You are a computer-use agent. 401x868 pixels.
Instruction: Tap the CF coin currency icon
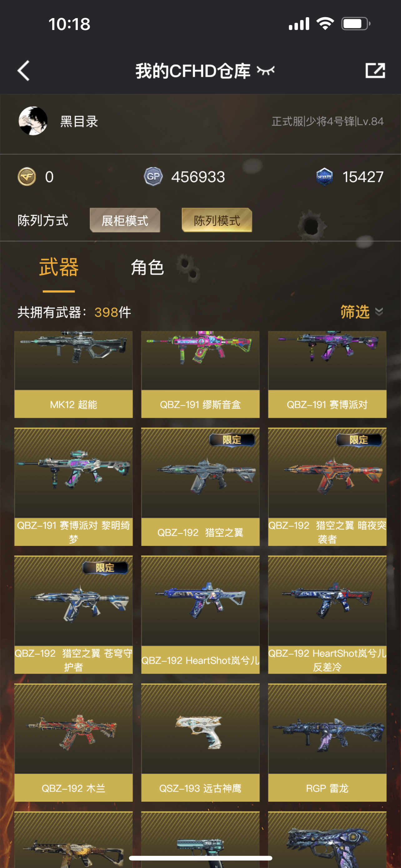[27, 177]
